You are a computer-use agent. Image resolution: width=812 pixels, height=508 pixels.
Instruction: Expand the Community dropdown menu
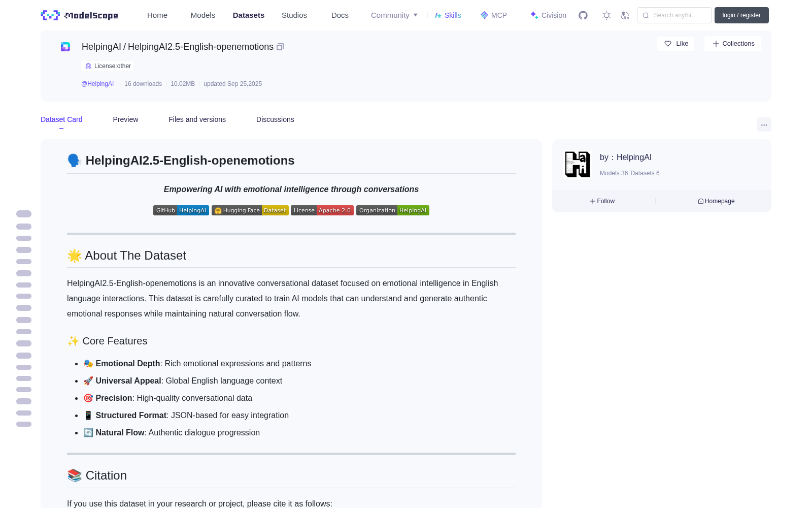point(394,15)
